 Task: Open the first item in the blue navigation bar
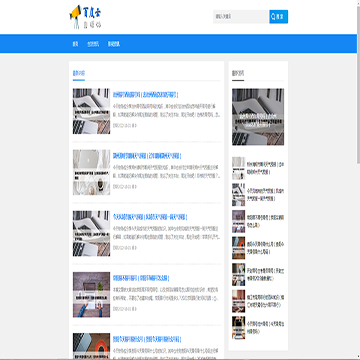pos(75,44)
